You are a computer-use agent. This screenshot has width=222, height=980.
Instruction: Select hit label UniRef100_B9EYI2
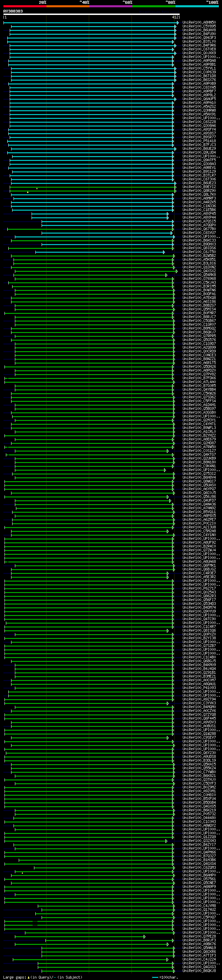(x=199, y=187)
